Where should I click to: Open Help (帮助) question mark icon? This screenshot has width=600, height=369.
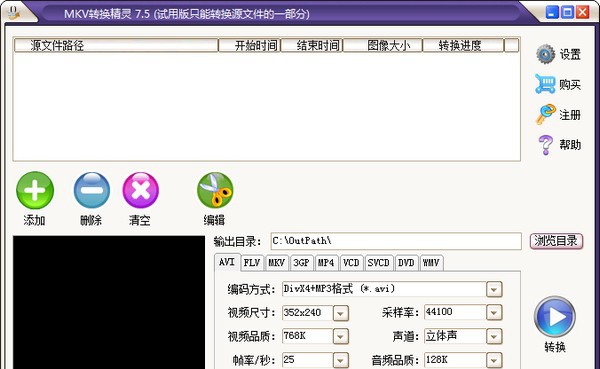click(x=545, y=145)
